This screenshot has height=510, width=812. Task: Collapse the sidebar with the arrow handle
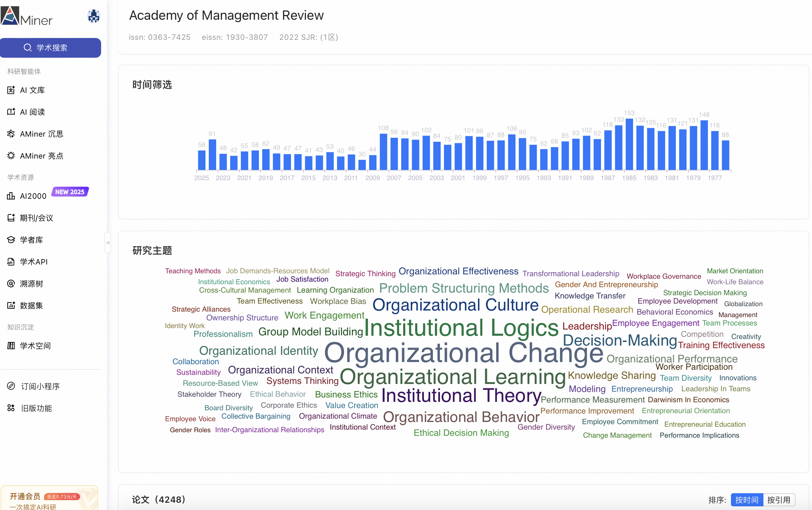pyautogui.click(x=108, y=243)
